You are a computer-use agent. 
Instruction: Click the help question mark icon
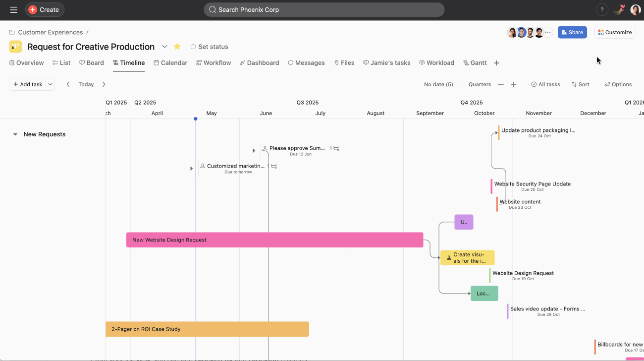pos(602,9)
